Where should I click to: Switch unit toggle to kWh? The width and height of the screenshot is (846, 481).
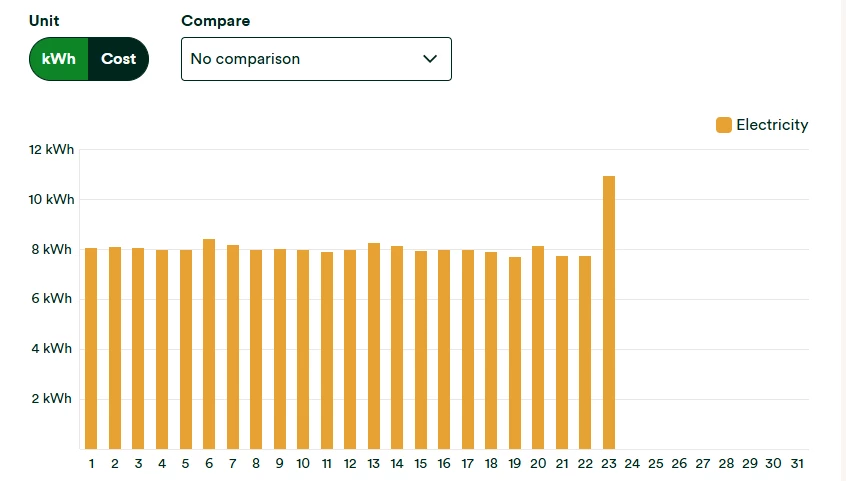click(59, 59)
